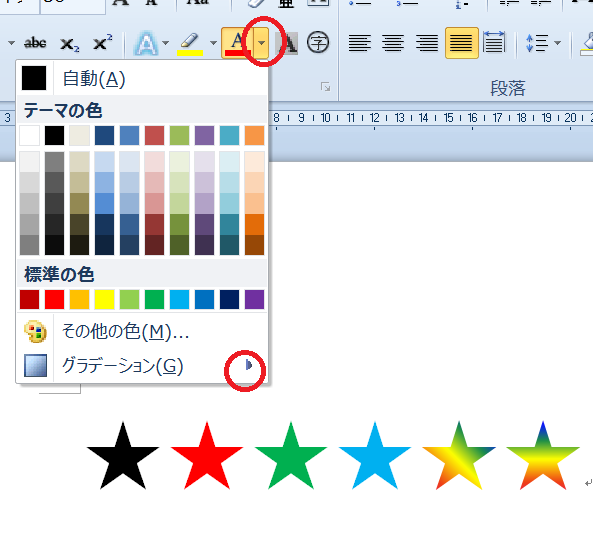
Task: Click the light blue star in the document
Action: (x=375, y=455)
